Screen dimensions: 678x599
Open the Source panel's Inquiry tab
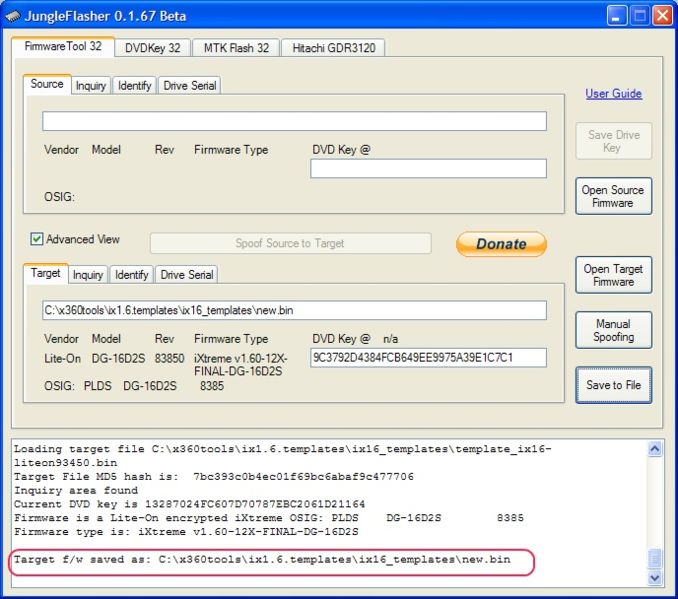(91, 86)
